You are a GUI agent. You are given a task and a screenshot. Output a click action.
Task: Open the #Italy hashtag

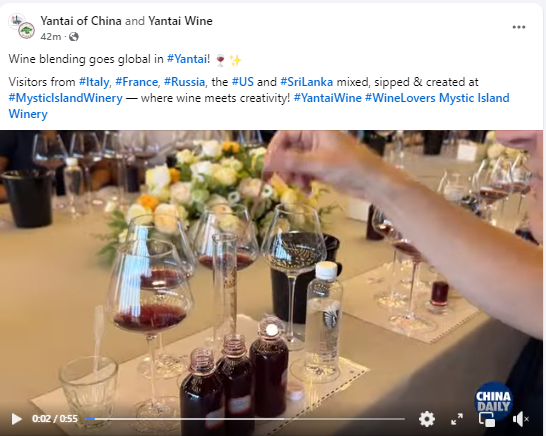coord(94,82)
